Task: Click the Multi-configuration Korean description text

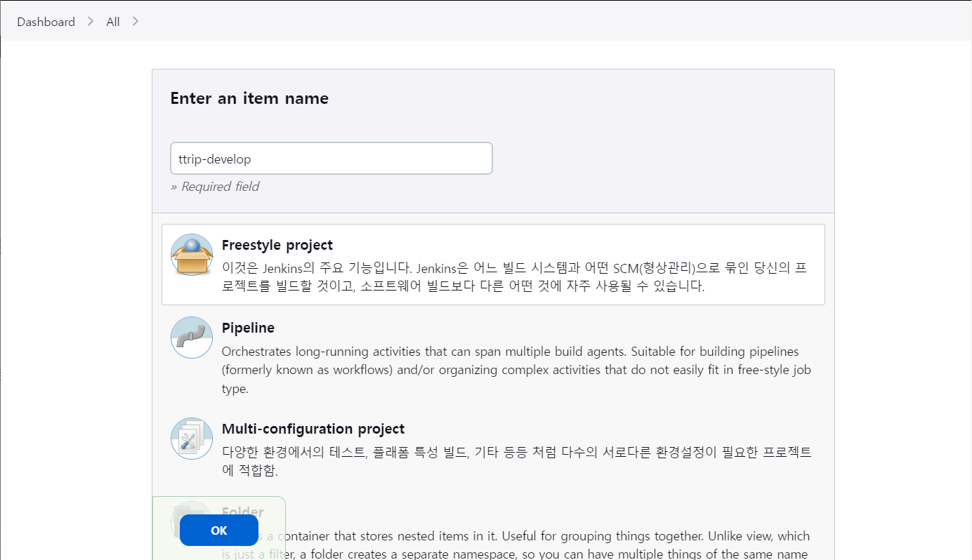Action: (517, 461)
